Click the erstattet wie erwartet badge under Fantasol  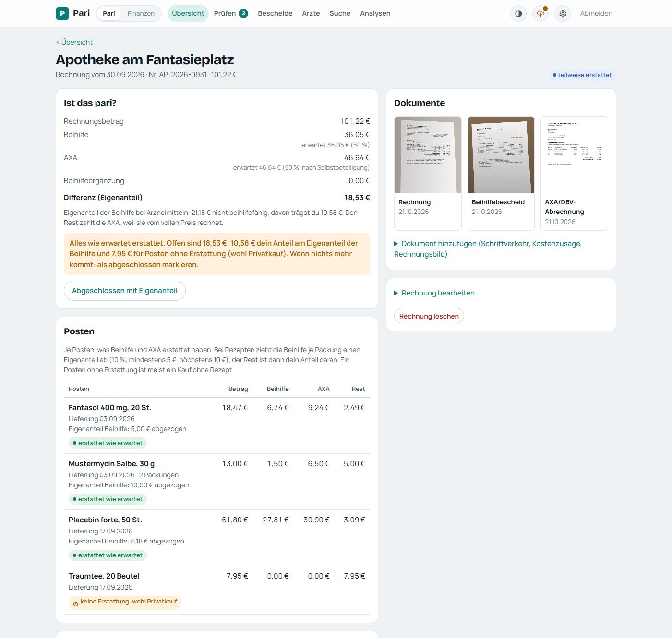tap(108, 443)
